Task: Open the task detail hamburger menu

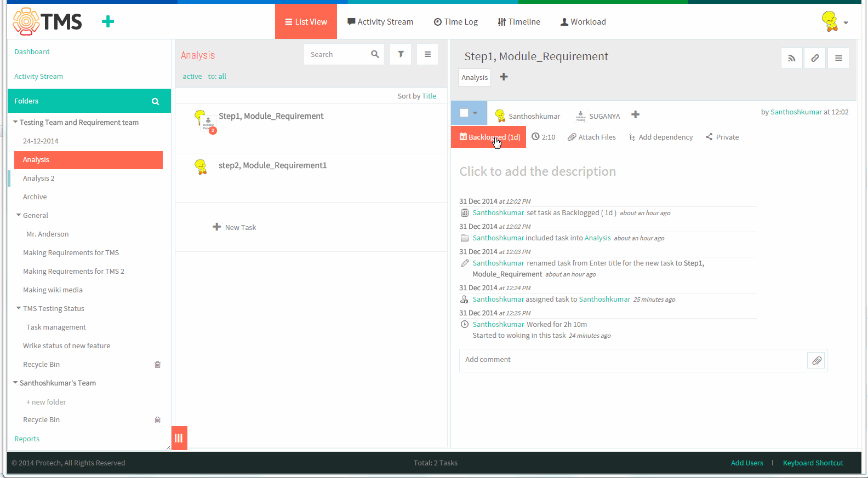Action: tap(838, 58)
